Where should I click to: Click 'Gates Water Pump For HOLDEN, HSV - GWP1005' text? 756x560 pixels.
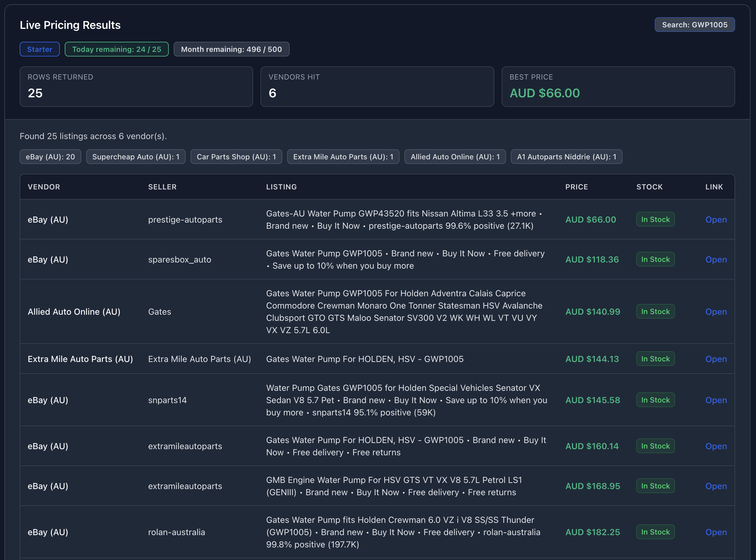click(x=365, y=359)
